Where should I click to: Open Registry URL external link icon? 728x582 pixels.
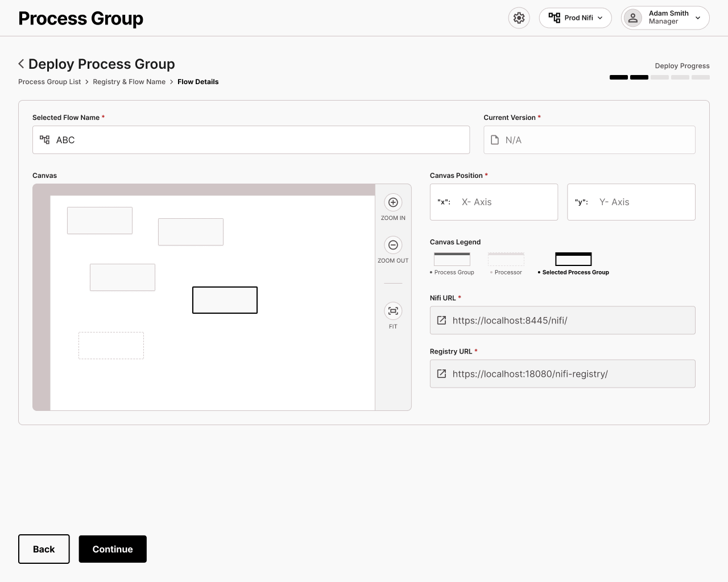click(441, 374)
